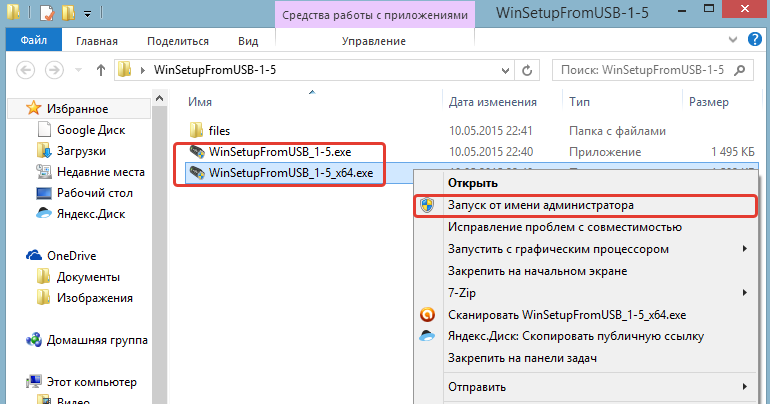Click size 1 495 КБ of WinSetupFromUSB_1-5.exe

(x=732, y=152)
